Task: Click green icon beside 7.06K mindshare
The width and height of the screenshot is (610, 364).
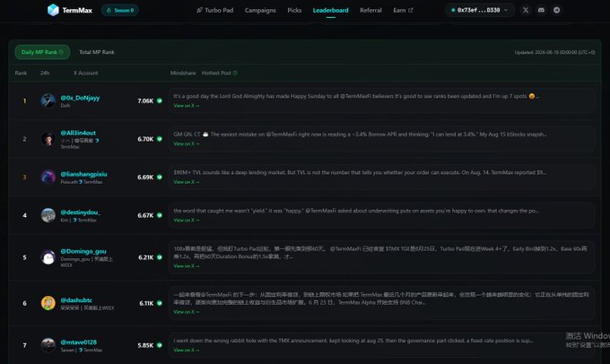Action: coord(160,100)
